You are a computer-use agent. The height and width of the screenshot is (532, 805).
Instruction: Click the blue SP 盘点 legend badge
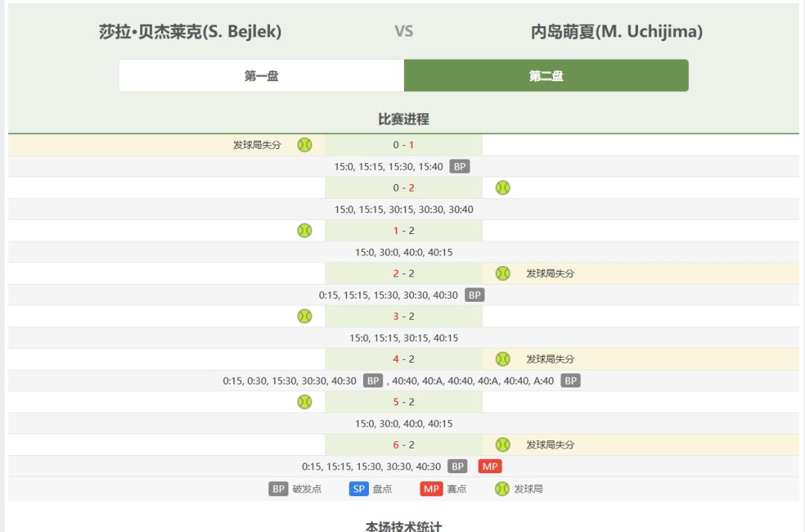click(359, 489)
